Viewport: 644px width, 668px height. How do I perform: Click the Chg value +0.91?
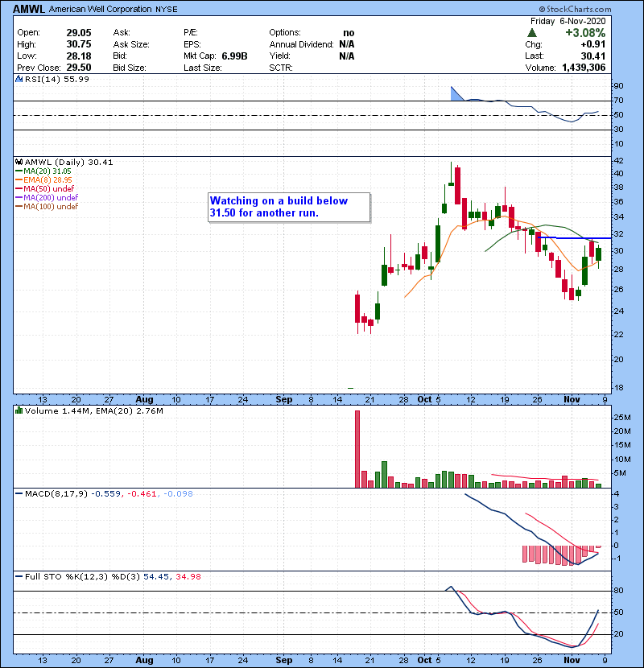[592, 44]
